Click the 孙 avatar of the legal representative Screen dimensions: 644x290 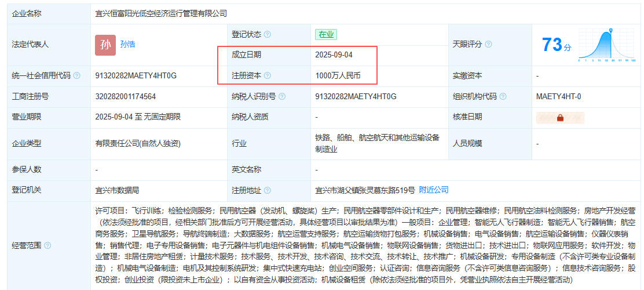(x=105, y=45)
